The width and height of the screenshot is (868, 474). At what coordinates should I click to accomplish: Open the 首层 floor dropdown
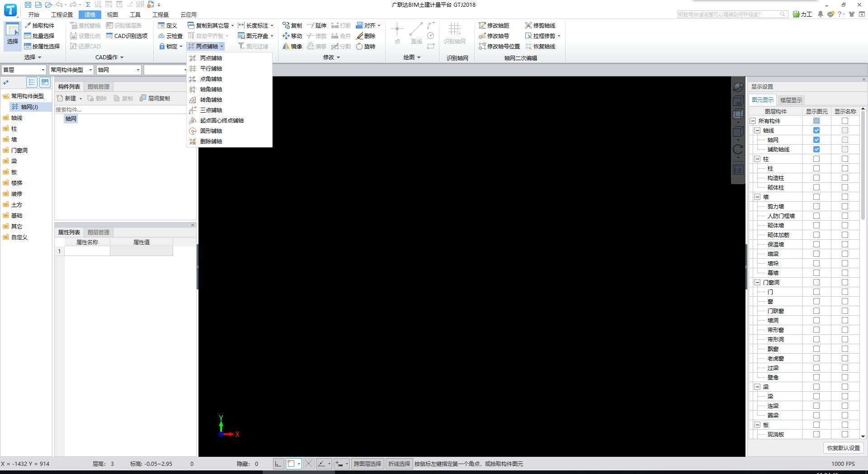tap(24, 70)
